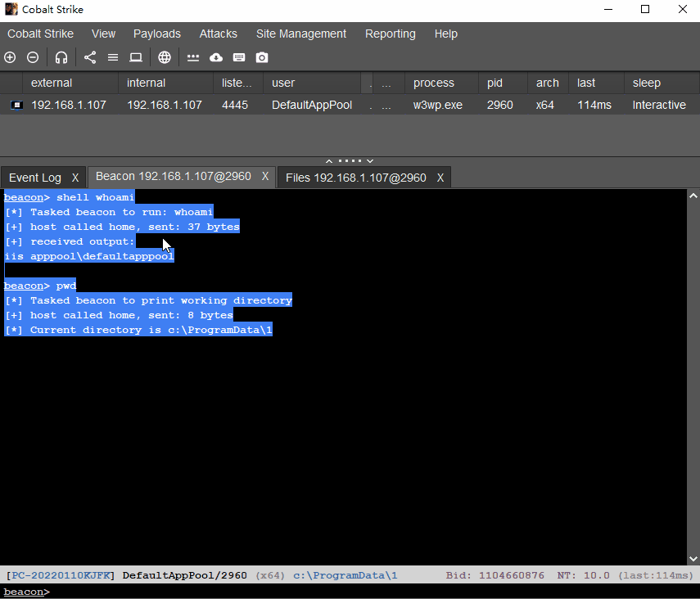Select external IP 192.168.1.107 cell
The width and height of the screenshot is (700, 599).
[x=69, y=105]
